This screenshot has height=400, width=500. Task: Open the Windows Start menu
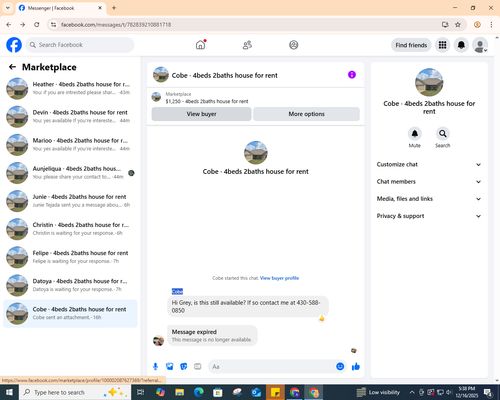(9, 392)
